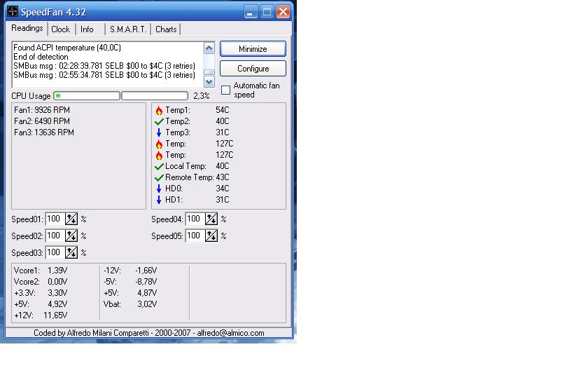Image resolution: width=588 pixels, height=368 pixels.
Task: Click the Speed03 value field
Action: 55,252
